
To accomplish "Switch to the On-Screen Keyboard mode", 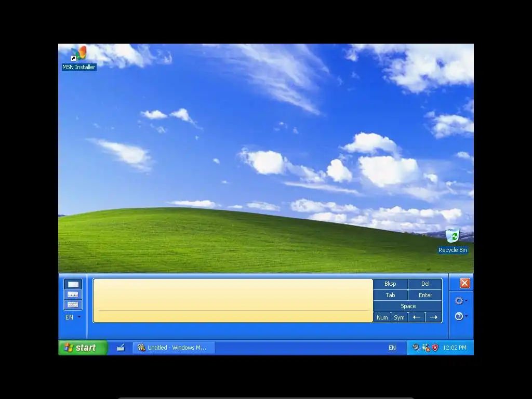I will tap(73, 304).
